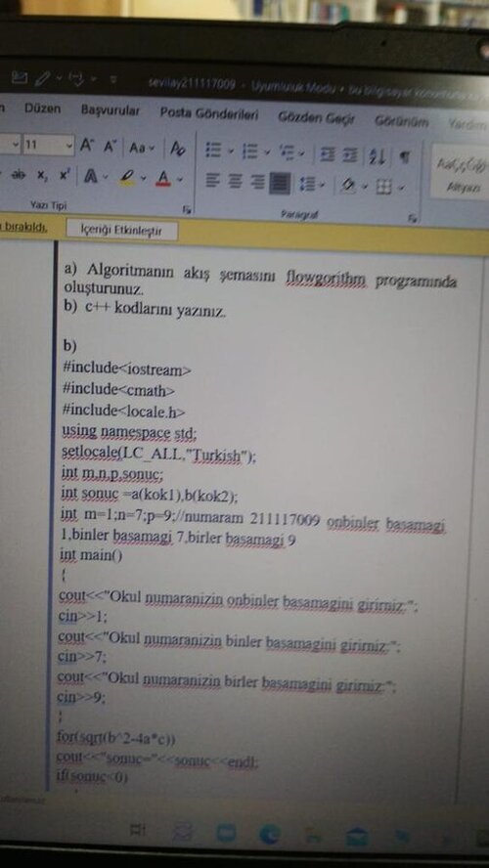
Task: Switch to Gözden Geçir tab
Action: point(317,116)
